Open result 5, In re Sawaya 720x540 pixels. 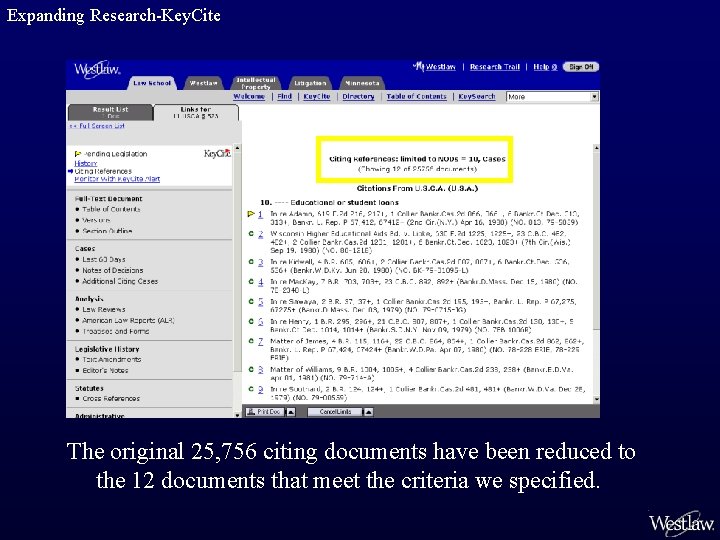pos(260,302)
